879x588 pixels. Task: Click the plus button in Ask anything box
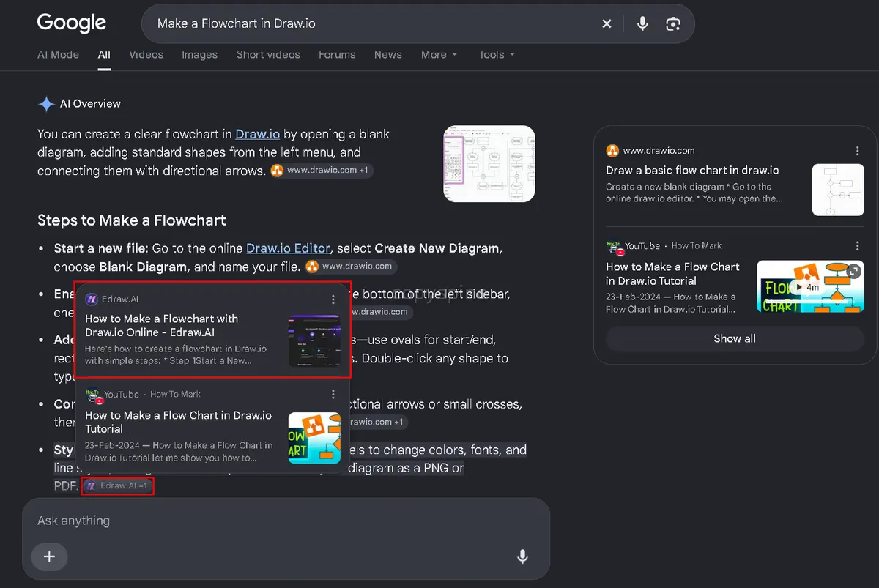[49, 557]
